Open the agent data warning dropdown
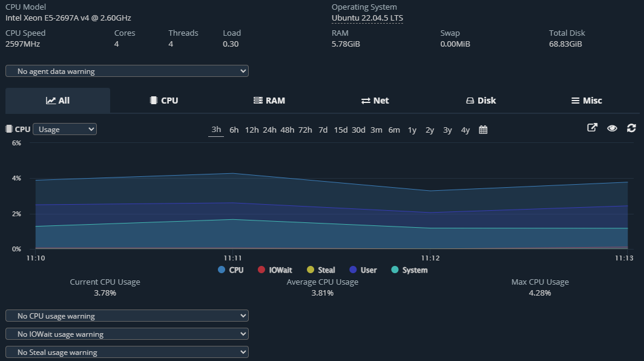Viewport: 644px width, 361px height. (x=127, y=71)
